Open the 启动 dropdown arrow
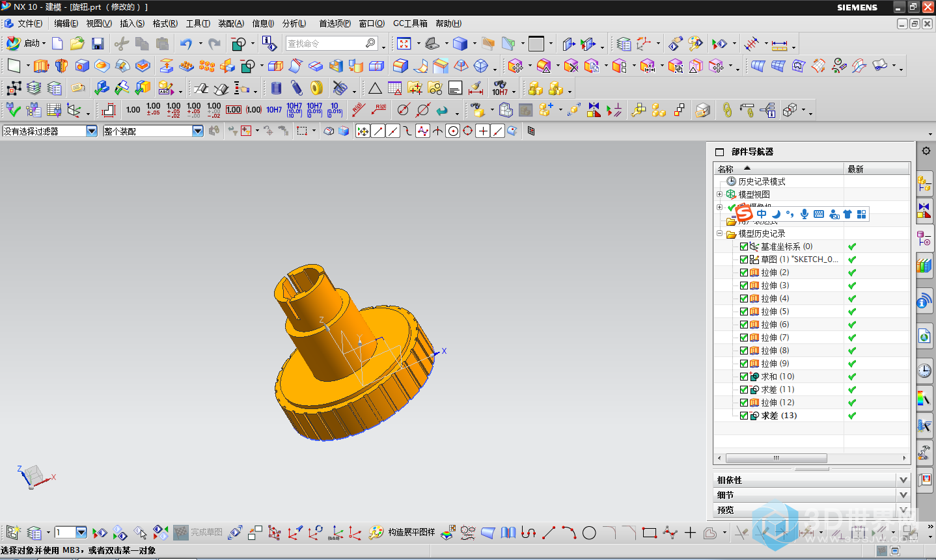Image resolution: width=936 pixels, height=560 pixels. tap(44, 44)
